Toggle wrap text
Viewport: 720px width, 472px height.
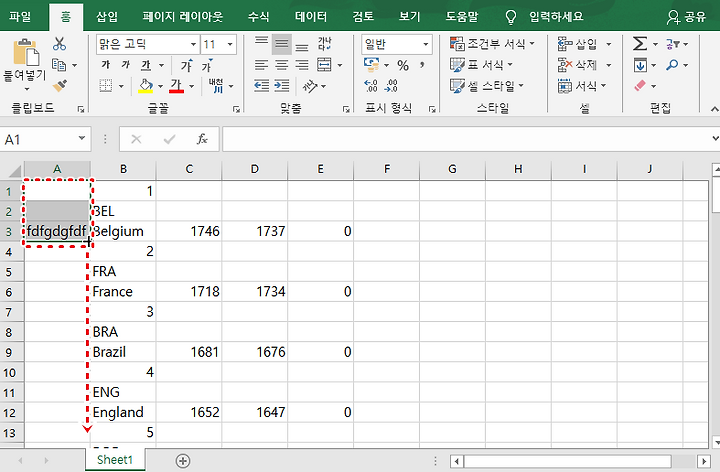click(x=324, y=44)
